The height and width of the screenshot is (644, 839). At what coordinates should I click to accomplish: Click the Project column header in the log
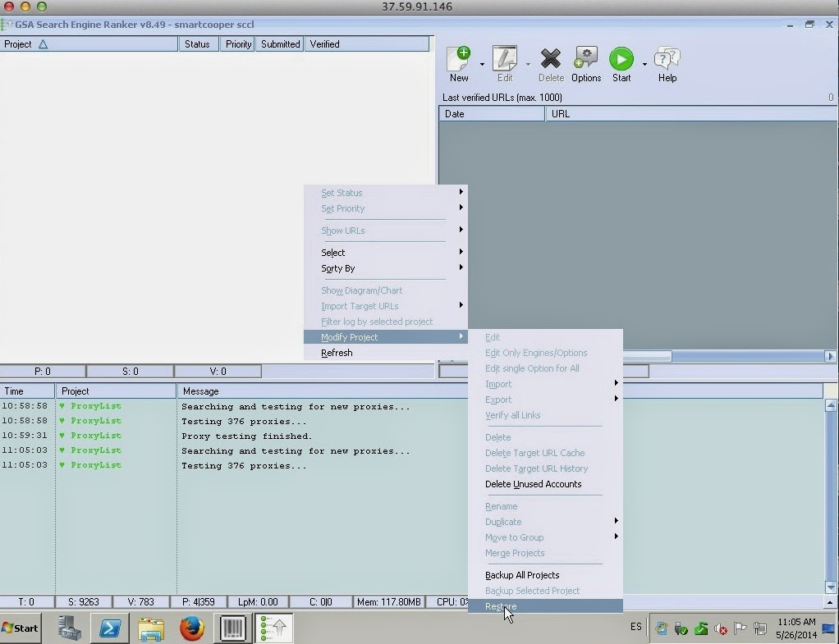tap(116, 391)
